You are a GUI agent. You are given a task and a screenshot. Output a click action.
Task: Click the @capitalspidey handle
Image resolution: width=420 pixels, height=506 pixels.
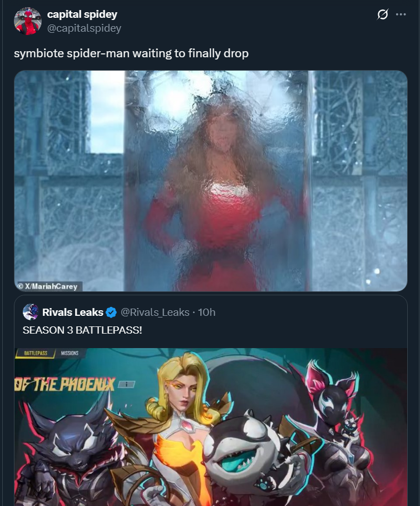pos(84,28)
